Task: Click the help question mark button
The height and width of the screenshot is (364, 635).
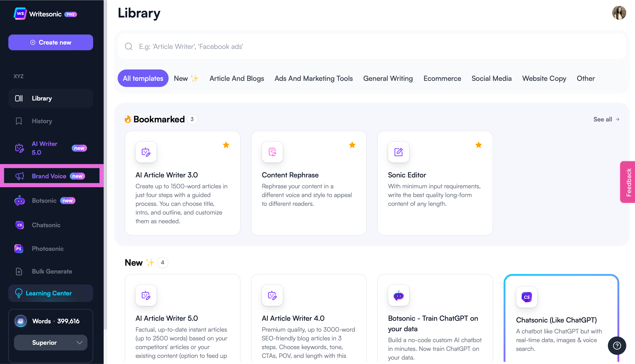Action: tap(617, 345)
